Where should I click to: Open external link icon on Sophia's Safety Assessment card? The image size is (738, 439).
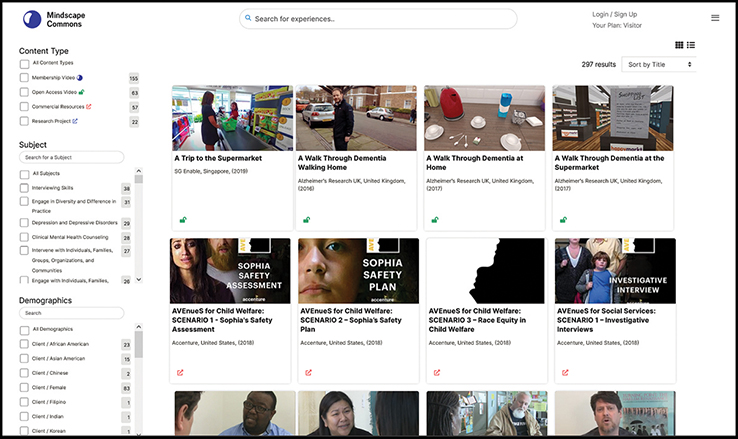click(x=180, y=373)
